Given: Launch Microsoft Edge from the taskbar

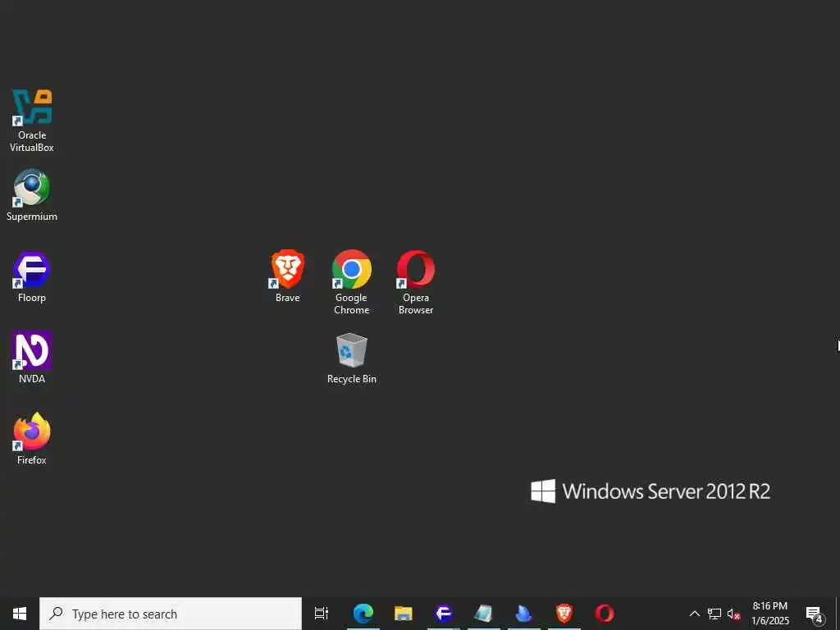Looking at the screenshot, I should (363, 614).
